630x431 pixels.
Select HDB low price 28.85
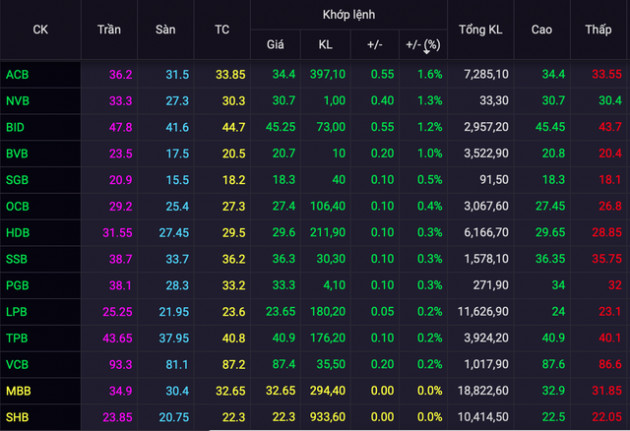pyautogui.click(x=607, y=232)
